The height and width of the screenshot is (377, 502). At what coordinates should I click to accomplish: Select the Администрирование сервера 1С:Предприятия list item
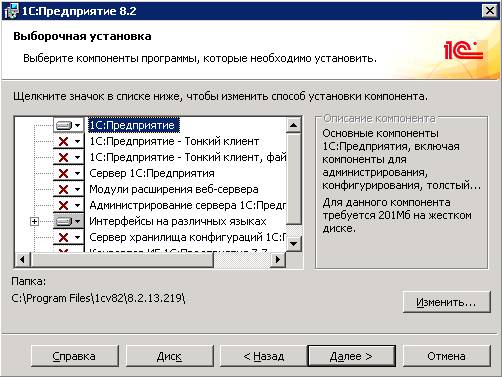[188, 205]
